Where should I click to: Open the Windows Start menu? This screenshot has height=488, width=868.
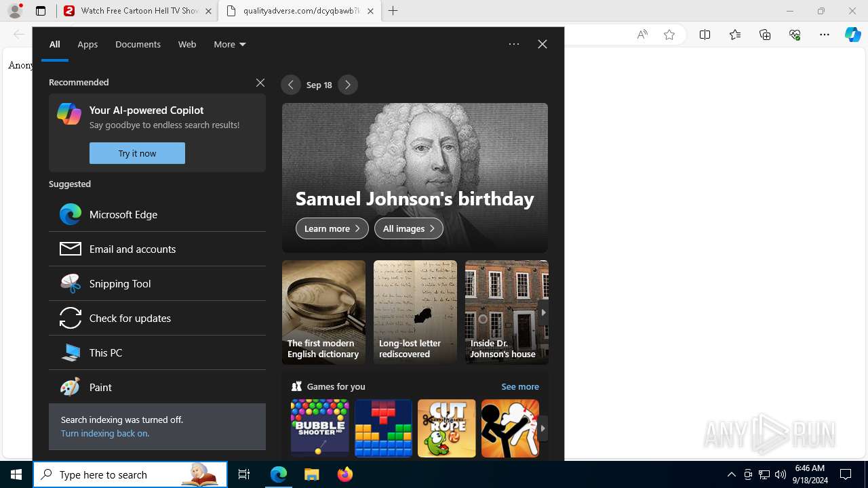click(x=16, y=474)
